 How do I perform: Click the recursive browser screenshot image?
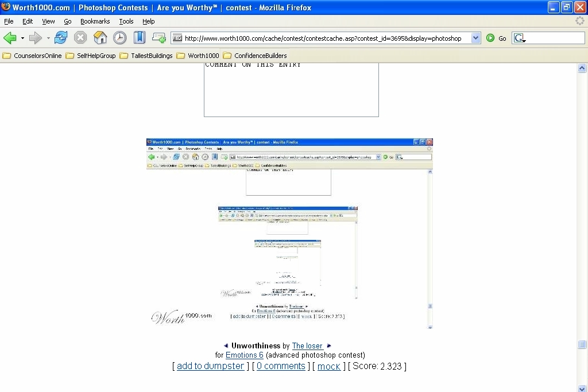pyautogui.click(x=289, y=234)
